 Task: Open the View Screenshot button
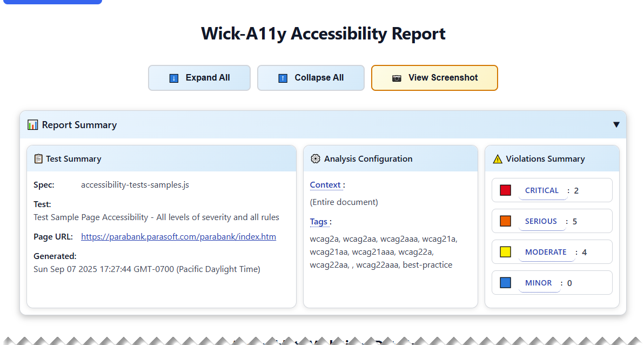tap(442, 78)
